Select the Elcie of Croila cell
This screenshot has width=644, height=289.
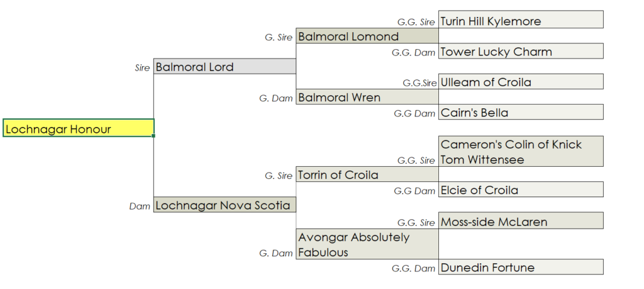click(521, 190)
